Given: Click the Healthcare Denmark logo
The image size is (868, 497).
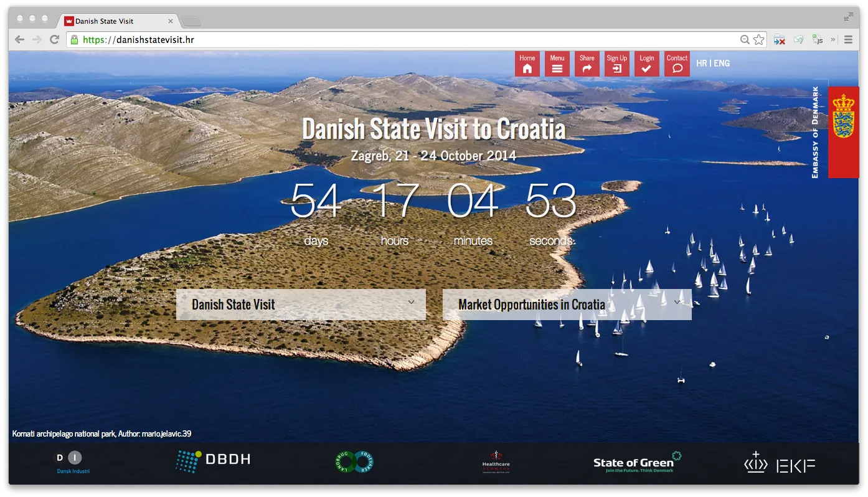Looking at the screenshot, I should (x=495, y=462).
